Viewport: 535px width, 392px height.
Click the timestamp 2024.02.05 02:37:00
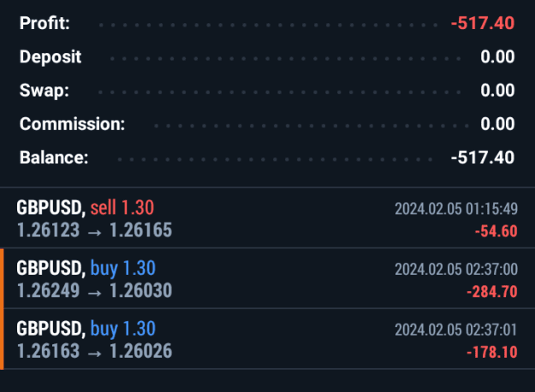[x=456, y=270]
